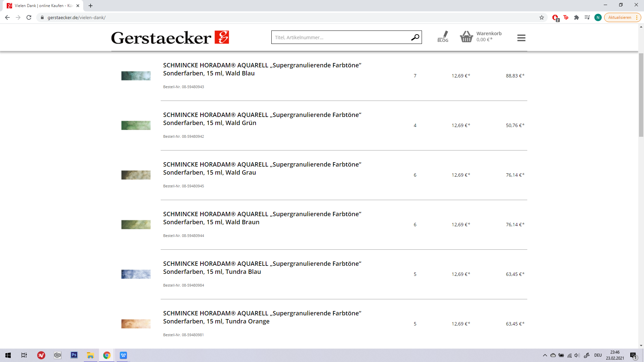Viewport: 644px width, 362px height.
Task: Open the Gerstaecker Blog icon
Action: 443,36
